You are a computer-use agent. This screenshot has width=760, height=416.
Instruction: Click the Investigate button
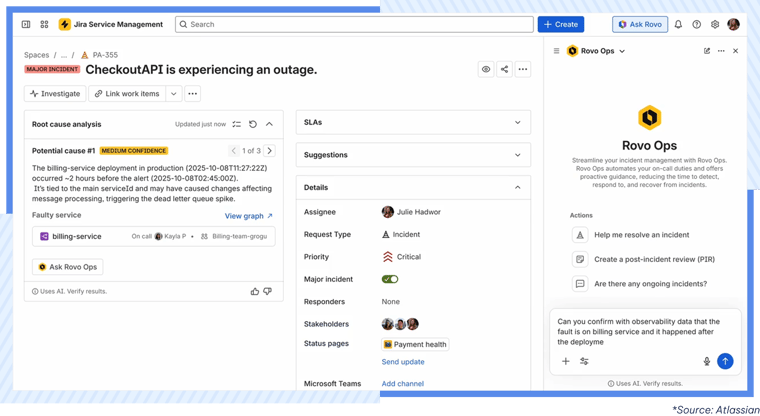coord(55,94)
